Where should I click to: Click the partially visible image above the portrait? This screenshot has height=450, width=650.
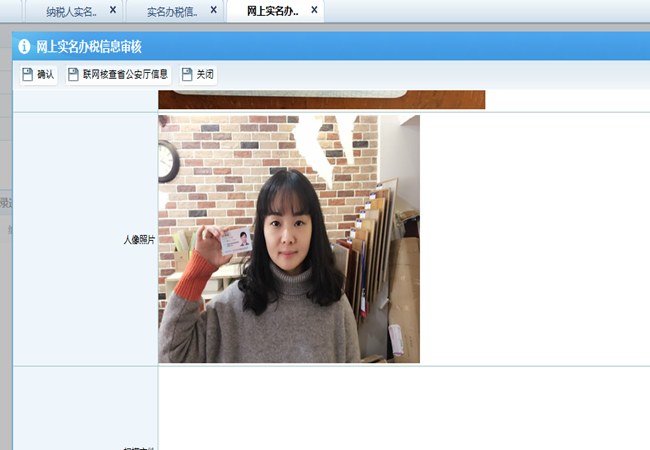(x=322, y=99)
